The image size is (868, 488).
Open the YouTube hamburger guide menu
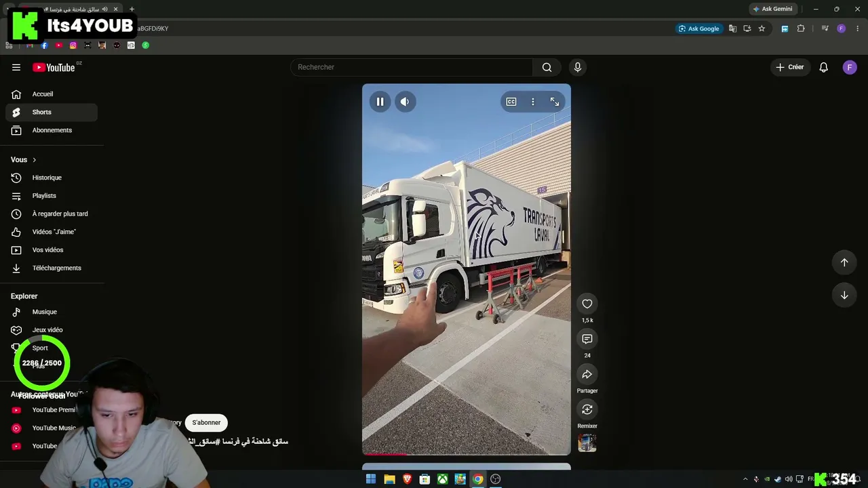[x=16, y=67]
